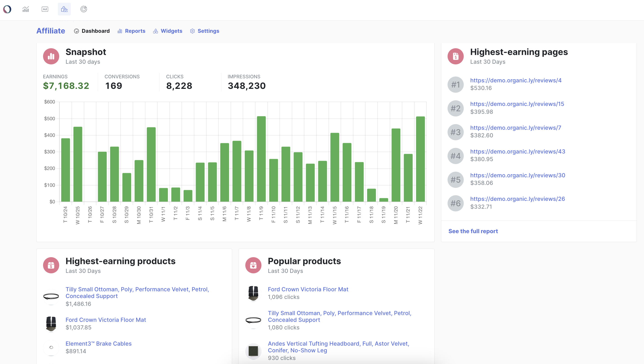This screenshot has width=644, height=364.
Task: Click the Dashboard gauge icon
Action: tap(76, 31)
